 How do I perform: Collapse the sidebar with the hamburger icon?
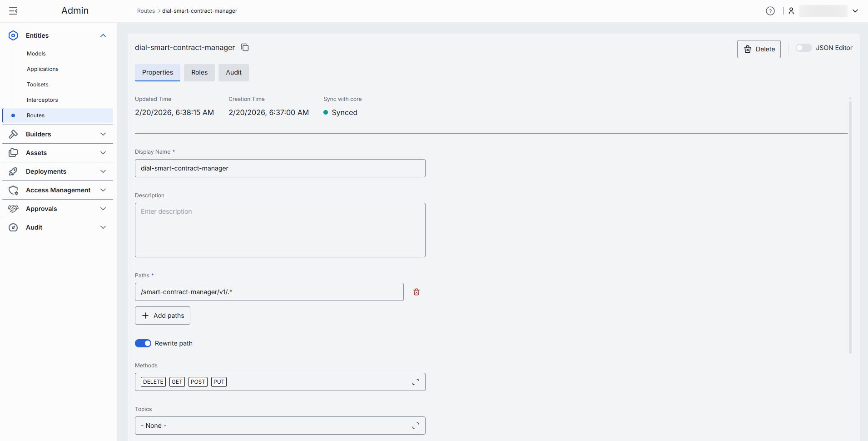pos(13,11)
